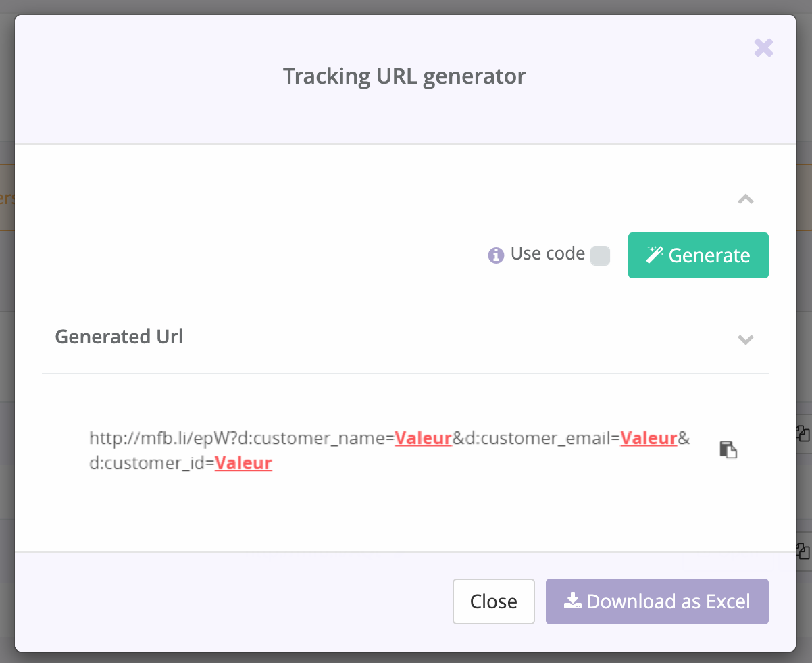Edit the Valeur link for customer_email
Viewport: 812px width, 663px height.
click(649, 438)
